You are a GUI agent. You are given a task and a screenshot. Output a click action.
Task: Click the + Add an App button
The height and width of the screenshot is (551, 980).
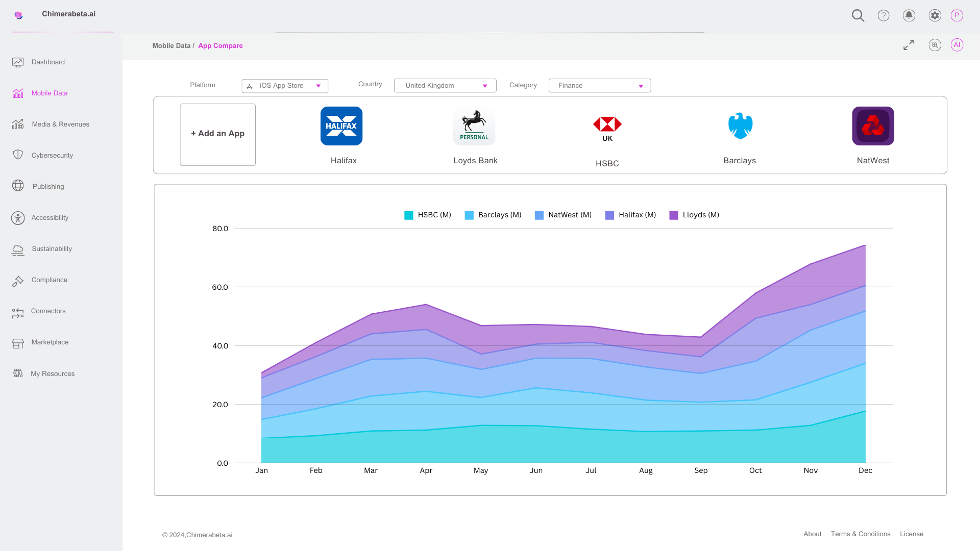(218, 135)
